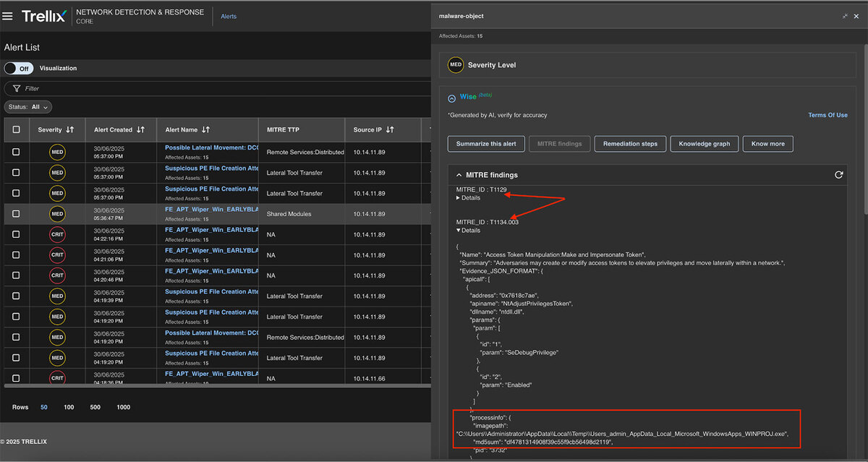Click source IP 10.14.11.66 cell
Viewport: 868px width, 462px height.
pos(370,378)
